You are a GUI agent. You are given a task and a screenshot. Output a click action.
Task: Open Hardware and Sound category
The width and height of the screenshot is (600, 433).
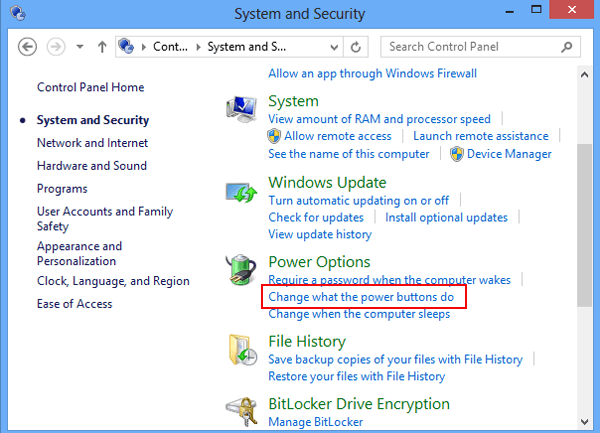[92, 166]
